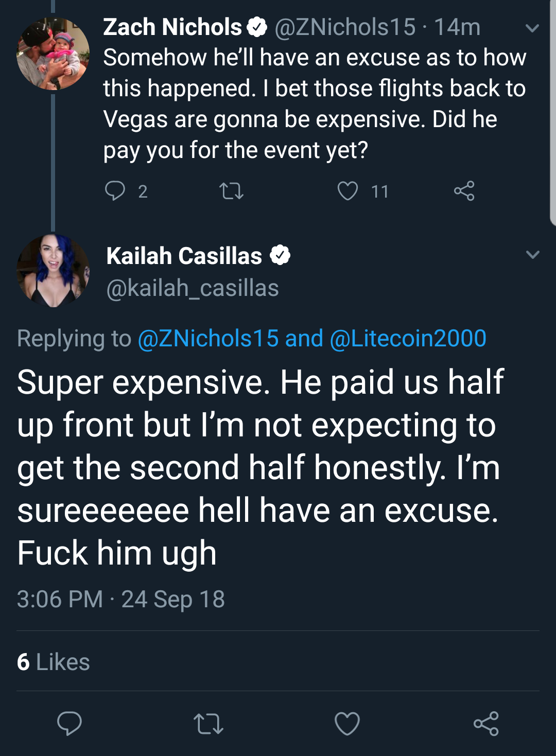View the 6 Likes list

click(53, 662)
